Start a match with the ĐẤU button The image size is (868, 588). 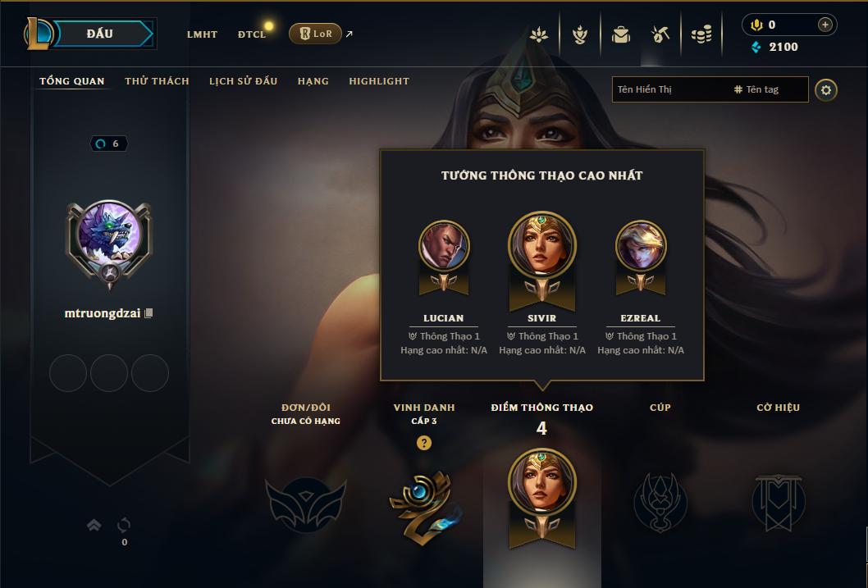click(101, 34)
